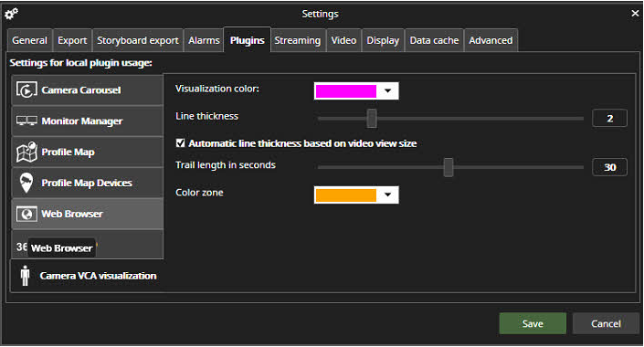Click the magenta visualization color swatch
This screenshot has height=347, width=644.
pyautogui.click(x=346, y=90)
